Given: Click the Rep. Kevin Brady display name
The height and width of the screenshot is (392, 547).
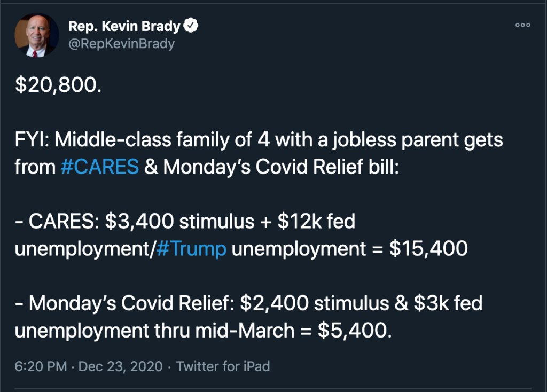Looking at the screenshot, I should [x=125, y=25].
